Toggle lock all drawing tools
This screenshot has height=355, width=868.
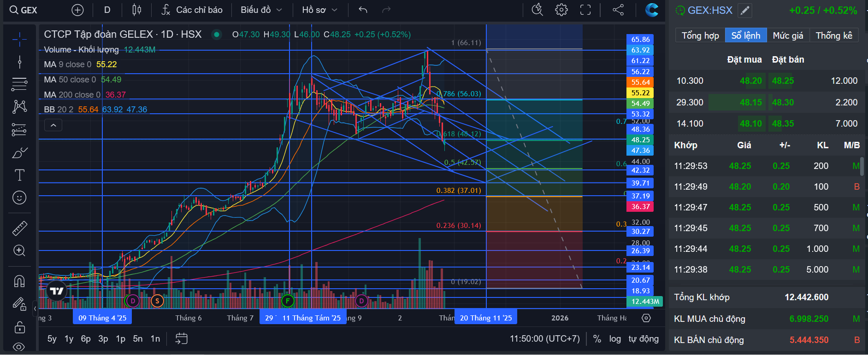[19, 327]
